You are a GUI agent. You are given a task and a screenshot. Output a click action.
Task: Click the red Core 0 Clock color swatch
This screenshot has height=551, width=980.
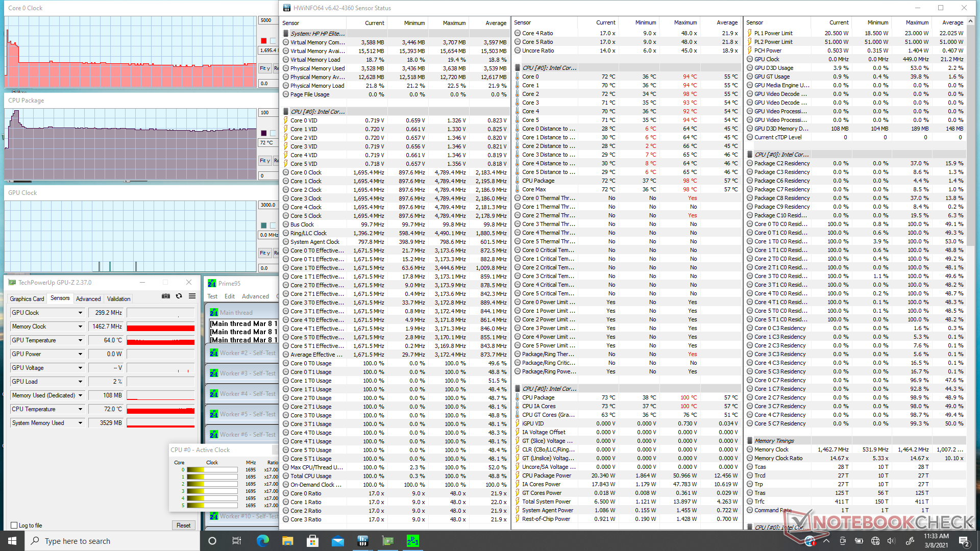pyautogui.click(x=263, y=41)
